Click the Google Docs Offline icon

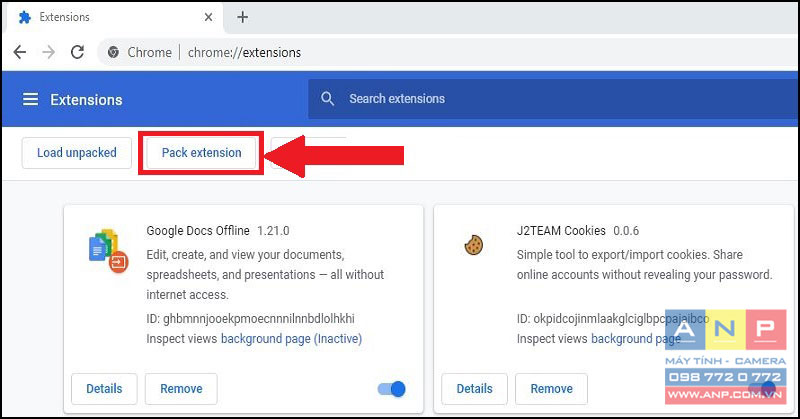click(x=108, y=250)
